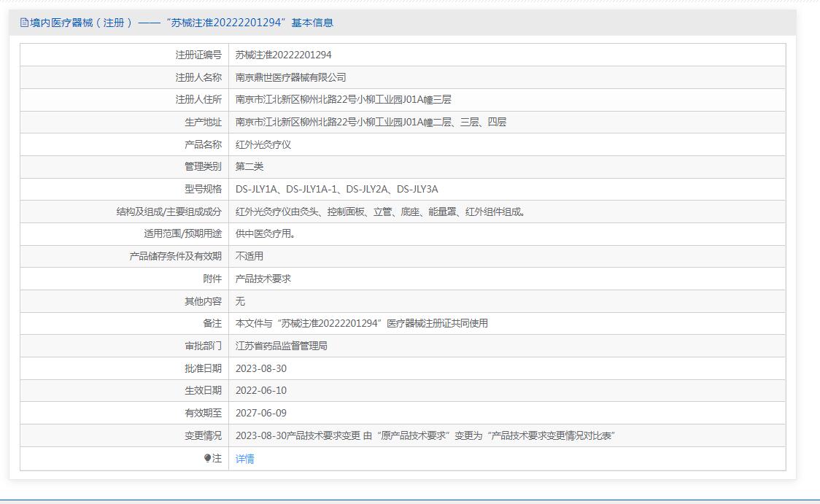Image resolution: width=820 pixels, height=504 pixels.
Task: Select storage condition value 不适用
Action: coord(250,256)
